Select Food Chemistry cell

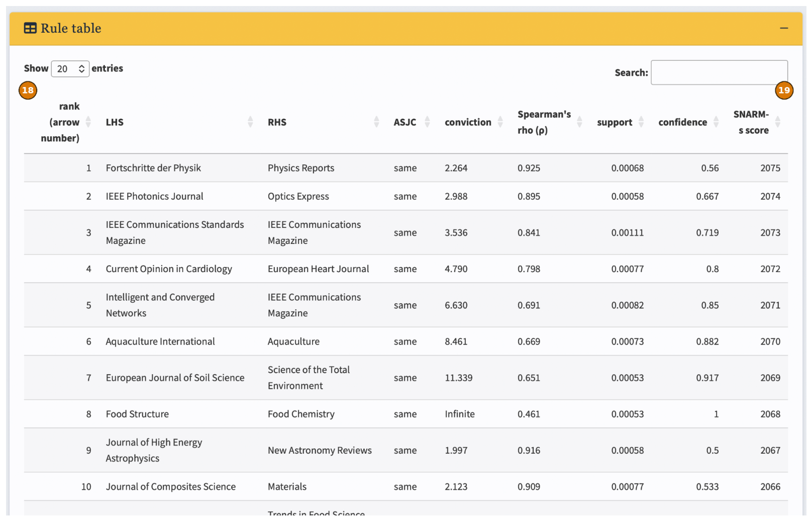301,414
